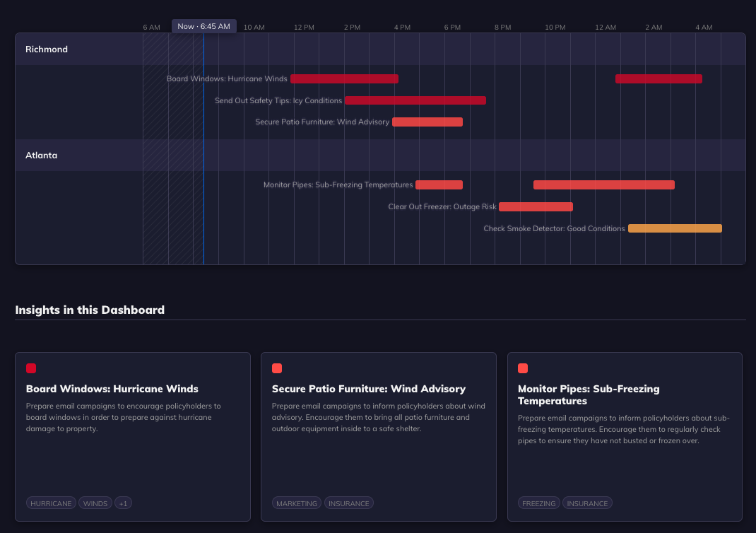The width and height of the screenshot is (756, 533).
Task: Click Board Windows card description text
Action: [124, 417]
